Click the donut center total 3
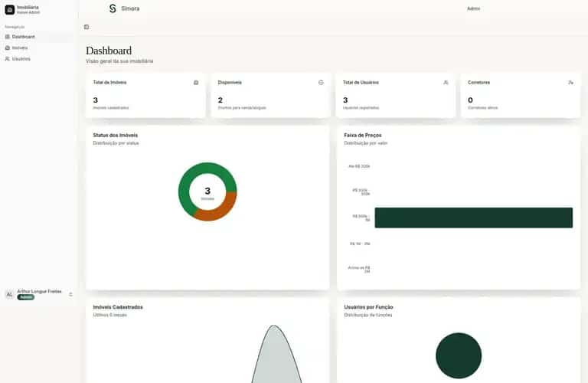This screenshot has width=588, height=383. [x=207, y=191]
